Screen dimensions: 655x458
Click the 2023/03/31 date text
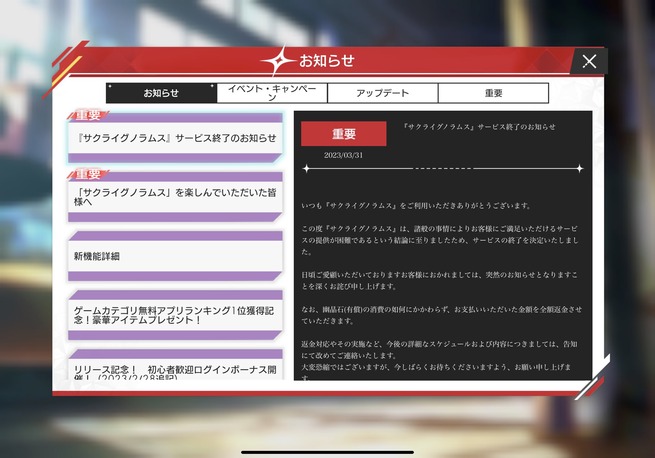coord(343,155)
